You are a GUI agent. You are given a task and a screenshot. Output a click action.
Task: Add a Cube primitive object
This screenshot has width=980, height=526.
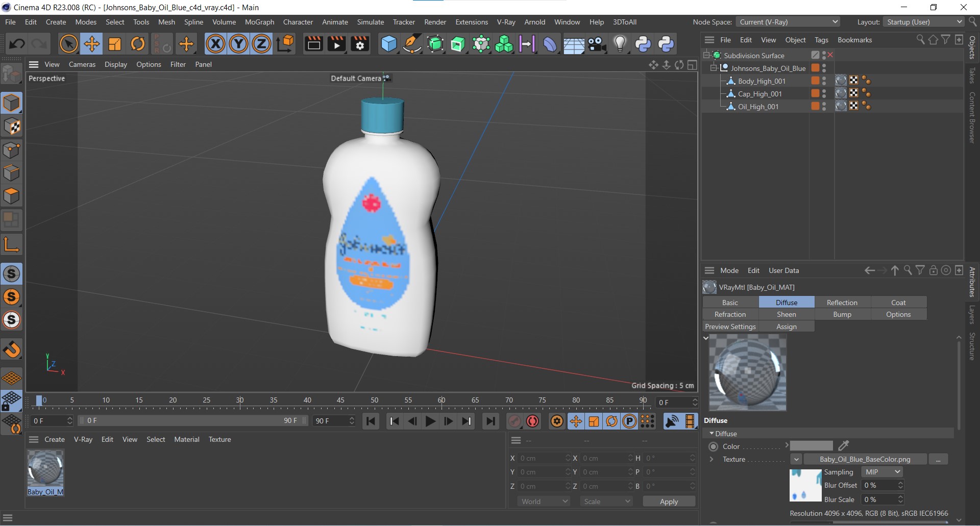tap(388, 44)
